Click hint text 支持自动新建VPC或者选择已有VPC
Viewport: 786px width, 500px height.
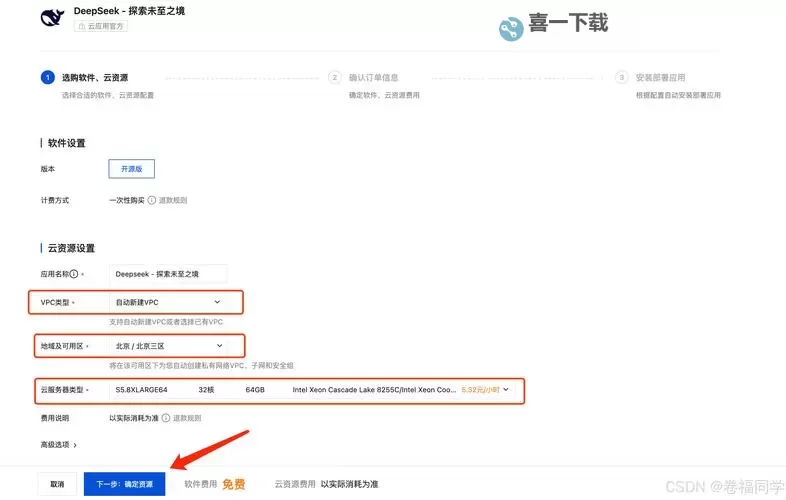point(166,322)
